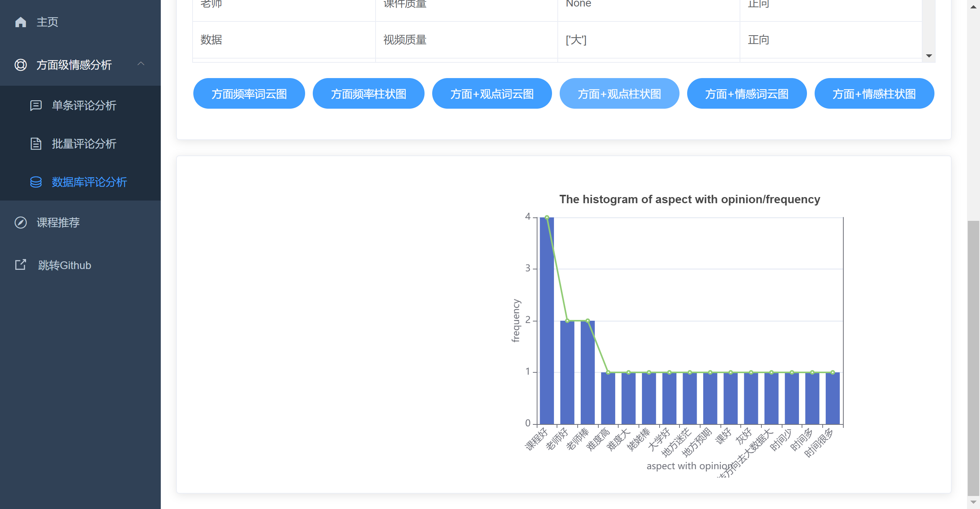Click the batch comment analysis document icon

(36, 144)
